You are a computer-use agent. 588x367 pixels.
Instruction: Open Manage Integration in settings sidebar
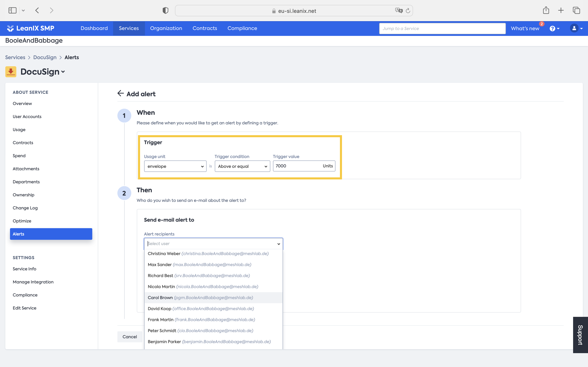(x=33, y=282)
